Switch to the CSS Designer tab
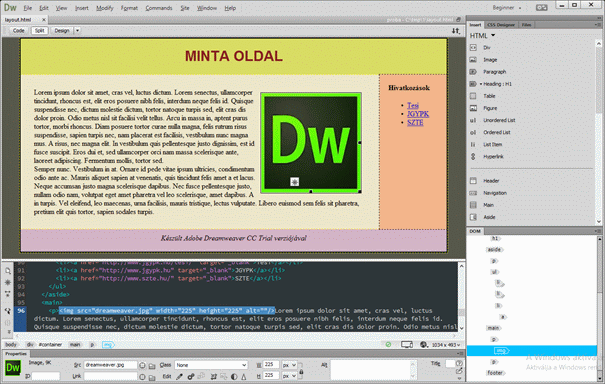 [500, 25]
